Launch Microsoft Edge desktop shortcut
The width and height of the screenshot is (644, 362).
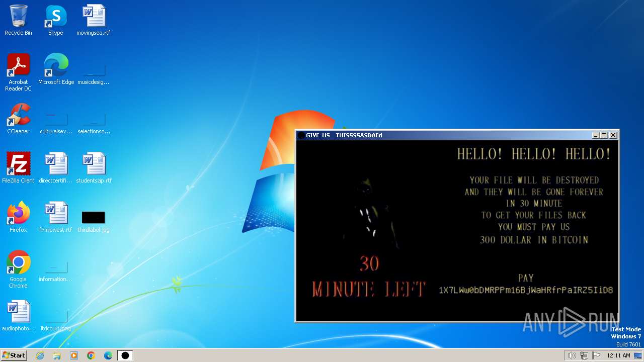[x=56, y=69]
